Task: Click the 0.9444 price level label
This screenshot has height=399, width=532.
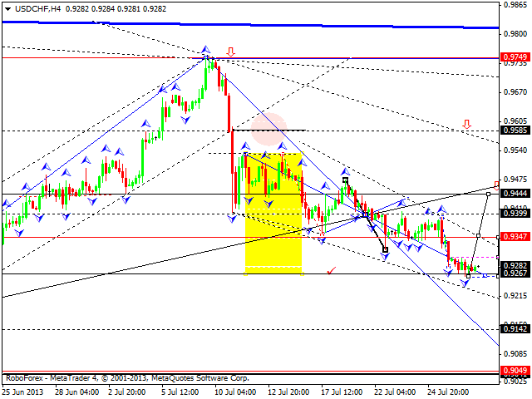Action: pos(515,194)
